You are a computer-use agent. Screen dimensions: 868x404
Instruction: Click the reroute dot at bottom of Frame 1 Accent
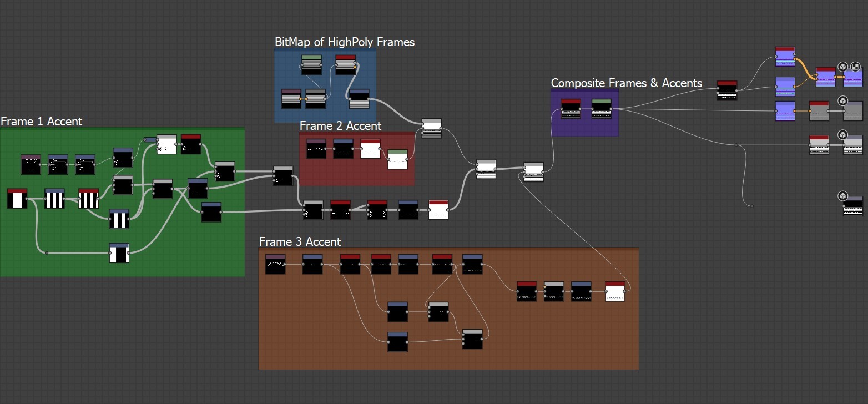[47, 253]
